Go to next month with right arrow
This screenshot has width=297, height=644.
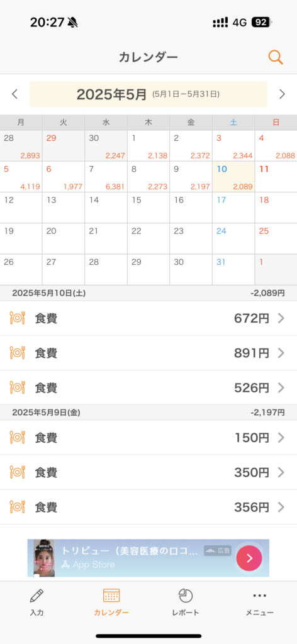pos(282,94)
